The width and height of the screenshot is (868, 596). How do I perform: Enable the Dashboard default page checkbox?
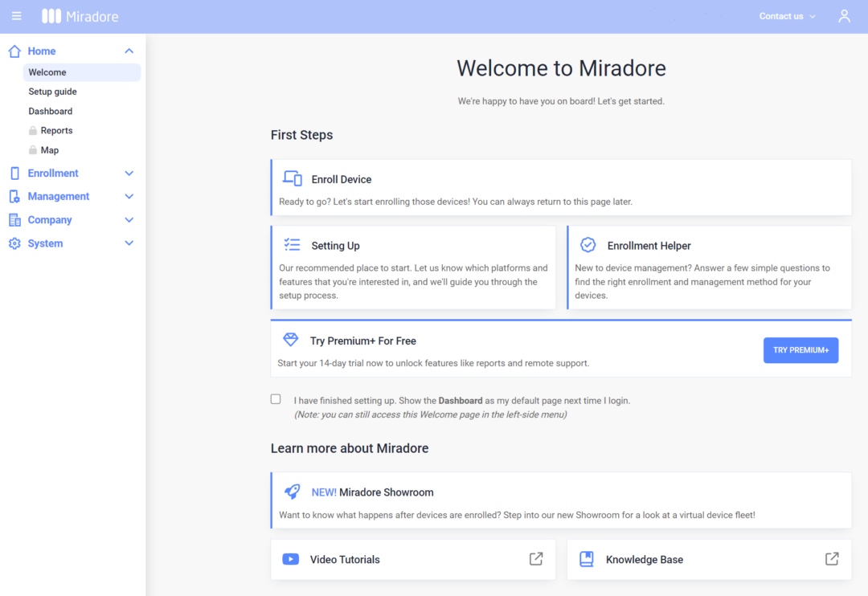tap(276, 398)
